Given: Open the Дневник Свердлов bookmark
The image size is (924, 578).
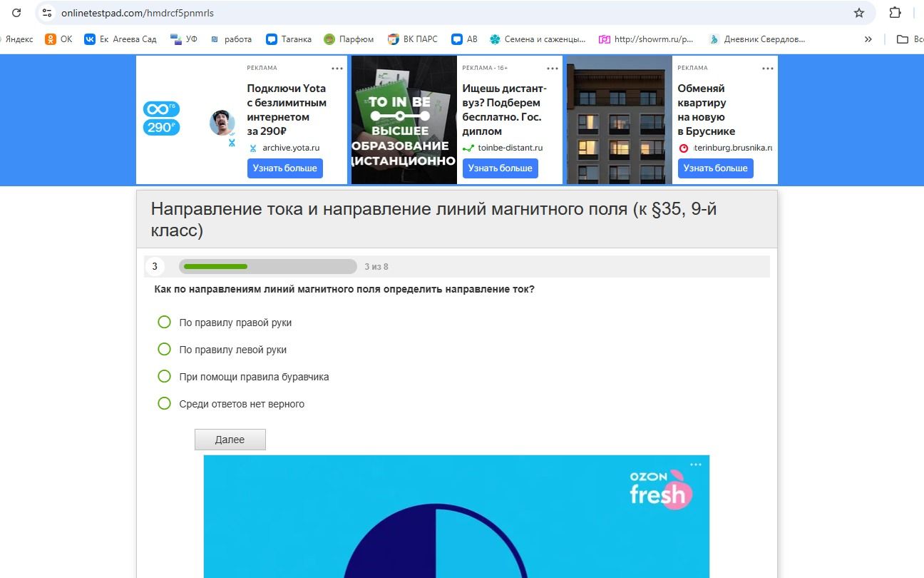Looking at the screenshot, I should [757, 39].
